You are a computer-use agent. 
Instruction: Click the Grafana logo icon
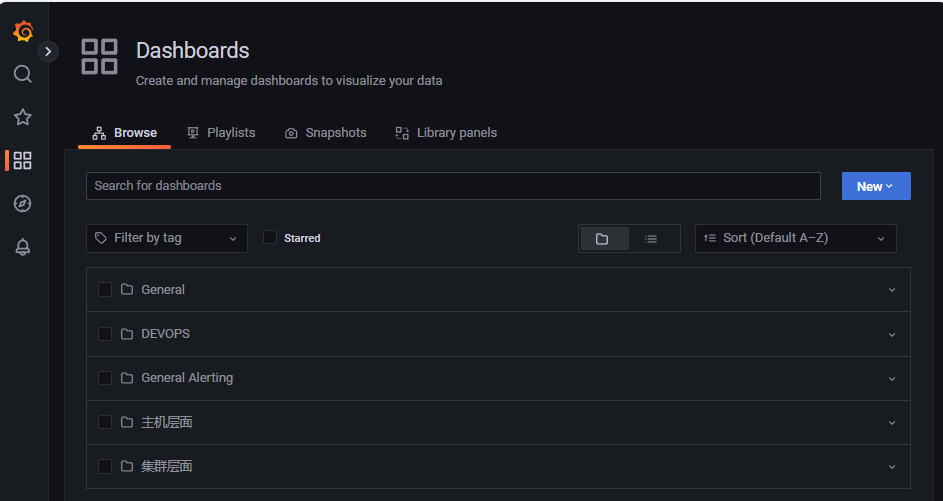click(23, 31)
